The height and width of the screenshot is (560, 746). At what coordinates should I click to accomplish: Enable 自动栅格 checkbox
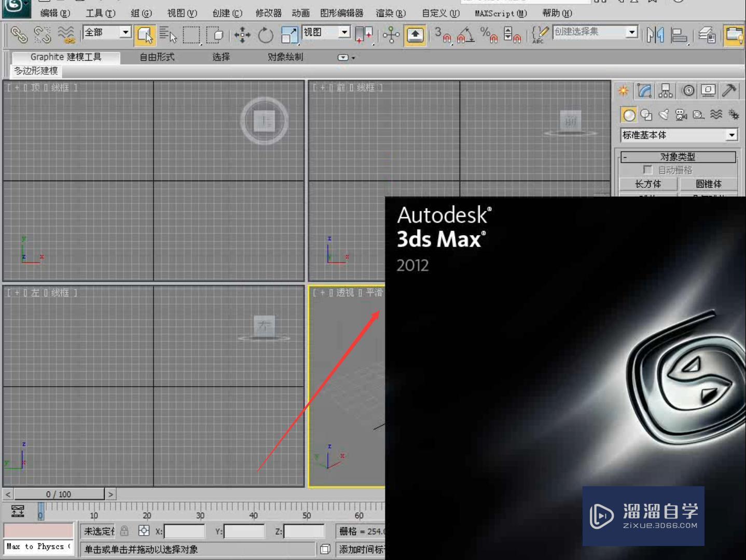[647, 170]
